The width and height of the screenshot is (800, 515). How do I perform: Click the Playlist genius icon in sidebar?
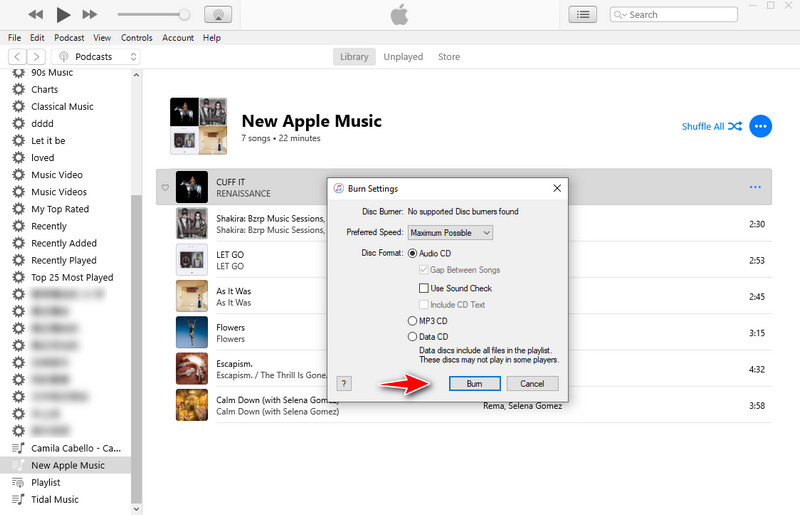coord(18,482)
